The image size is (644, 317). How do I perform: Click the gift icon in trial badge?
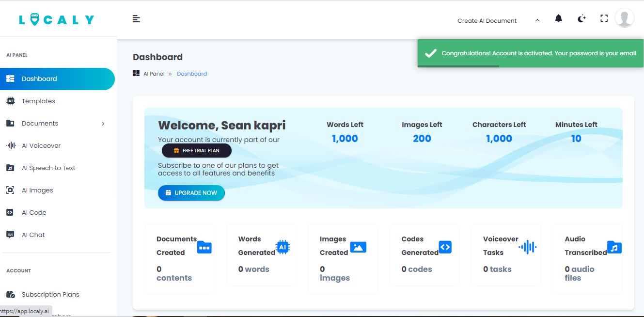tap(176, 151)
